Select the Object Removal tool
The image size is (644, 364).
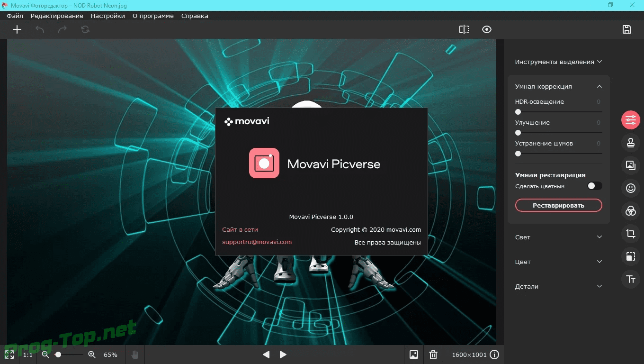[x=630, y=256]
